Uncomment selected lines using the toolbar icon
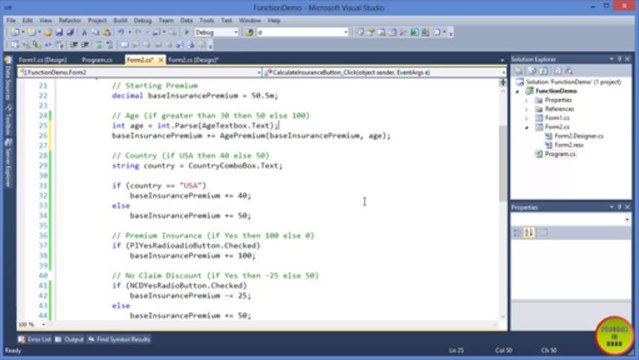The height and width of the screenshot is (360, 639). tap(110, 44)
